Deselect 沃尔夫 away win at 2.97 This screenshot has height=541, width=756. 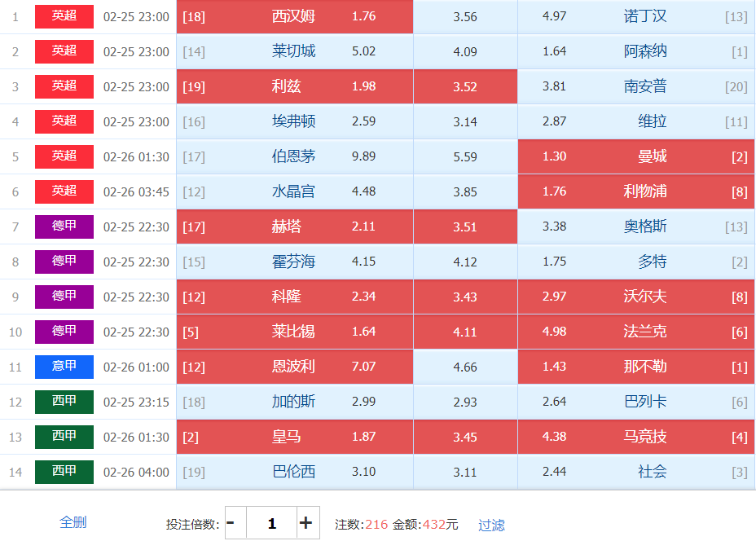click(636, 297)
